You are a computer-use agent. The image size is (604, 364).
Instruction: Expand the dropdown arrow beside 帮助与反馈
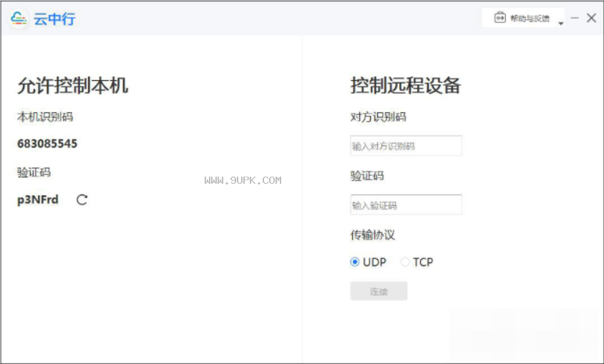pyautogui.click(x=561, y=24)
